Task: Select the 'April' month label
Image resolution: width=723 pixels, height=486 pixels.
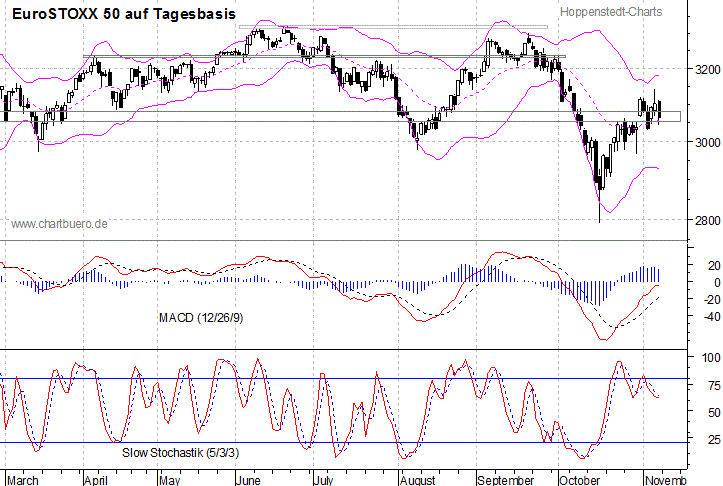Action: pyautogui.click(x=96, y=480)
